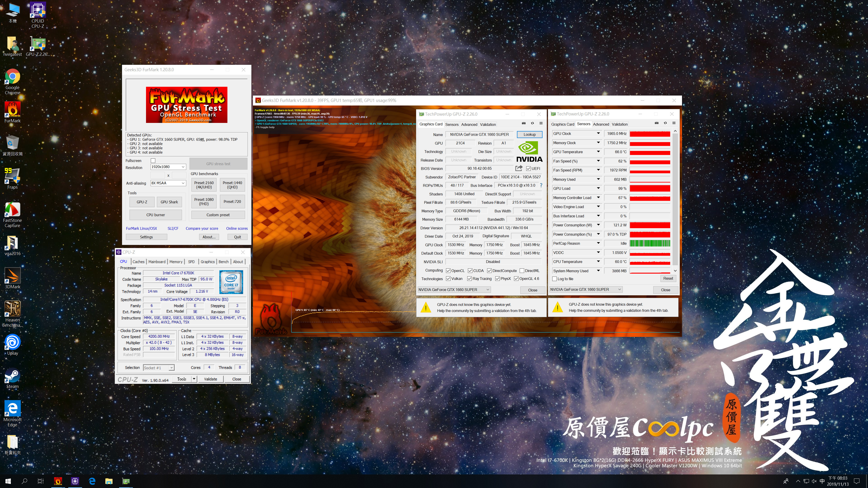Launch 3DMark from the desktop
Viewport: 868px width, 488px height.
coord(12,278)
